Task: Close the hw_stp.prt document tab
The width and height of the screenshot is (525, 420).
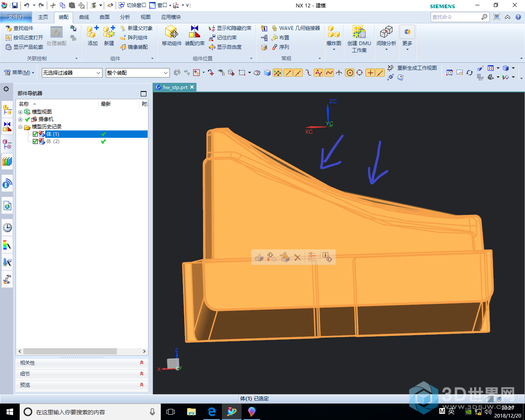Action: [x=192, y=87]
